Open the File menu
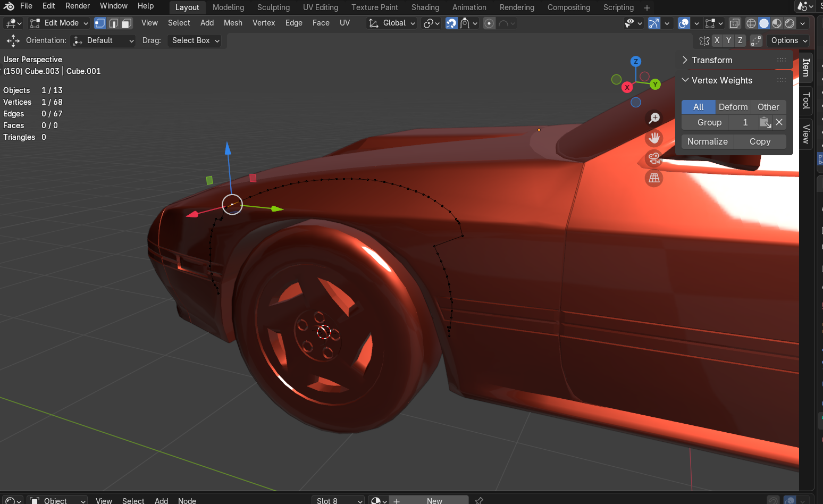 coord(26,6)
